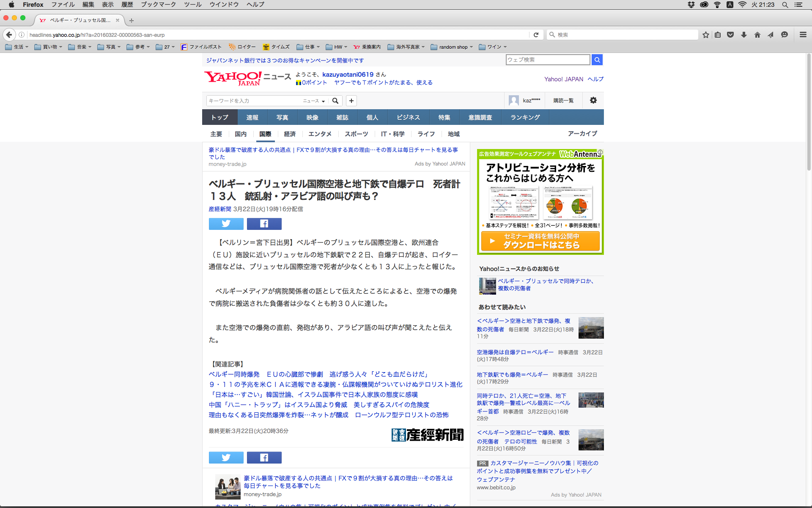Screen dimensions: 812x508
Task: Click the blue web search magnifier button
Action: pyautogui.click(x=597, y=60)
